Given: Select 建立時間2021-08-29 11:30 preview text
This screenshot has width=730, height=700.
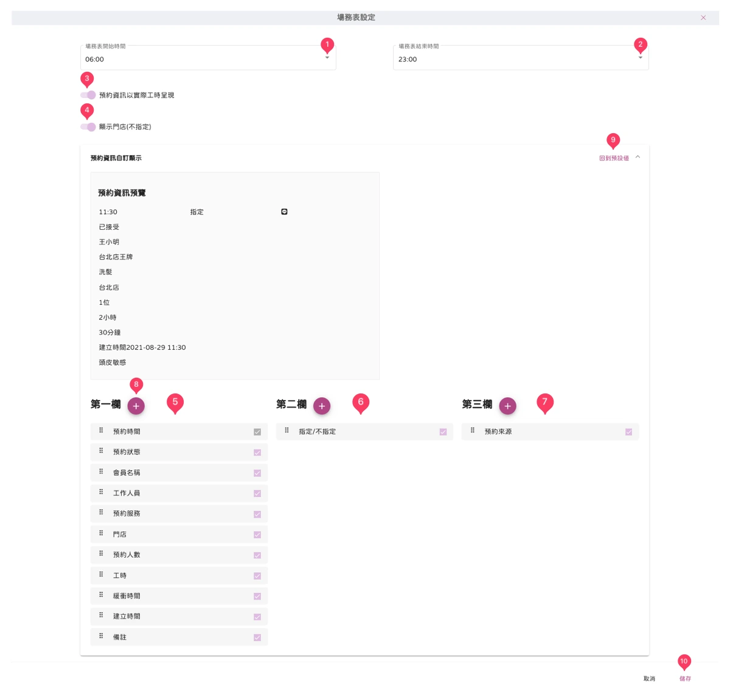Looking at the screenshot, I should (x=142, y=347).
